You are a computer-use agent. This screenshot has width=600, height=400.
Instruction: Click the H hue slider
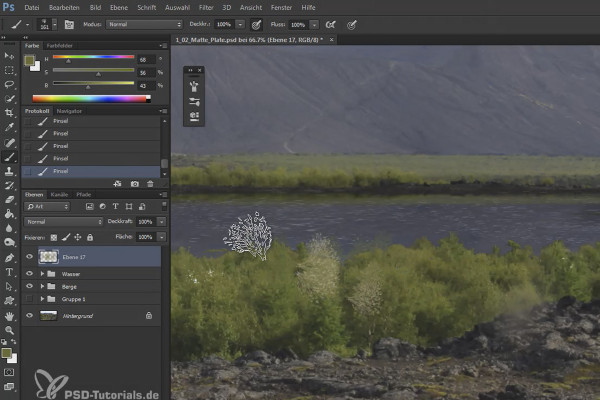point(93,57)
